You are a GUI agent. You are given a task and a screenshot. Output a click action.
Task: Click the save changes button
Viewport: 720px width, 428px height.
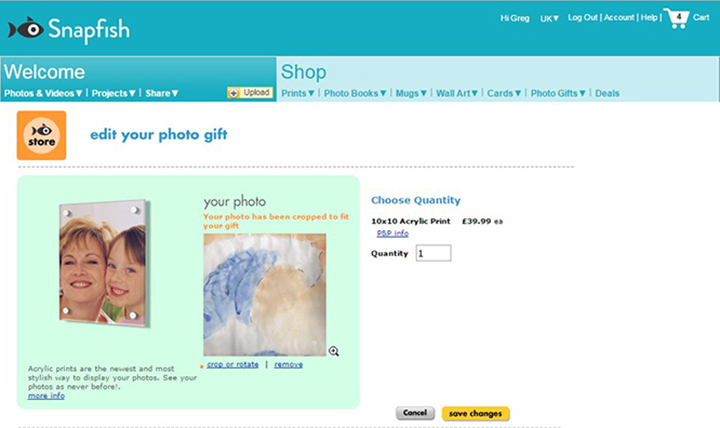point(475,413)
